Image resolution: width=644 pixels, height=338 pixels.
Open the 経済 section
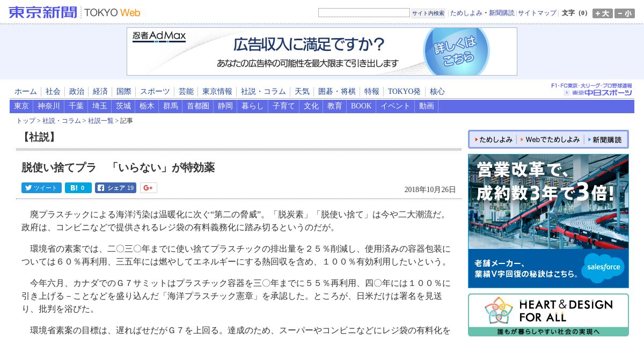click(100, 91)
